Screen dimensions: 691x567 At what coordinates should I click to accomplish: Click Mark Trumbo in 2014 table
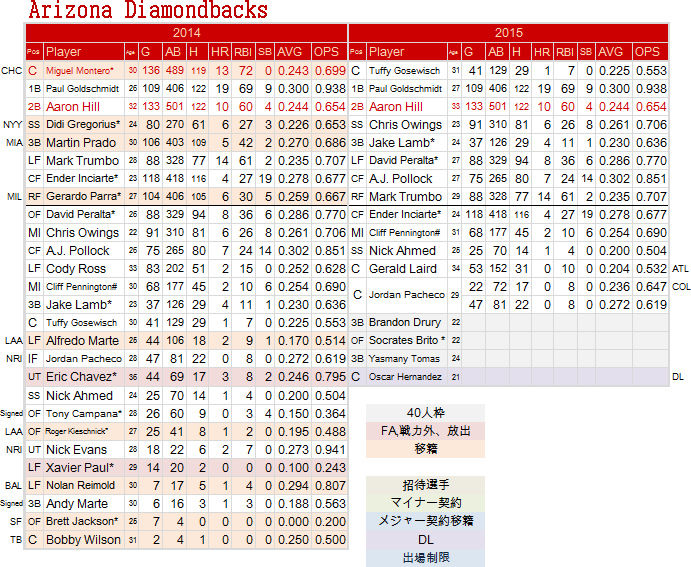point(82,161)
